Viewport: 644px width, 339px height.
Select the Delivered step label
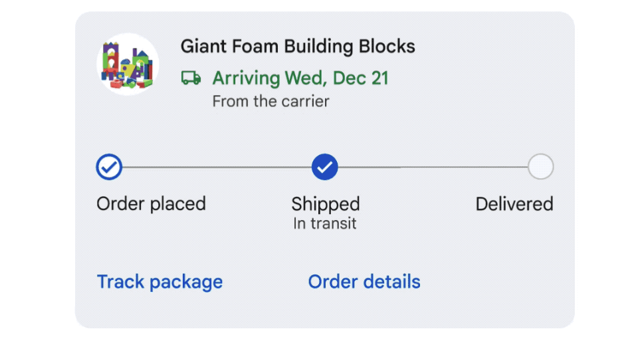point(514,204)
